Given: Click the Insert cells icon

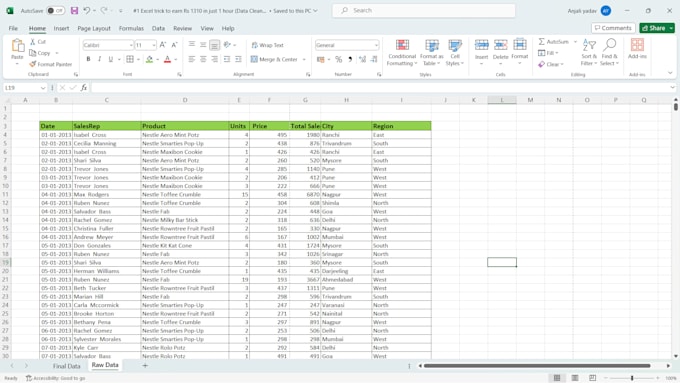Looking at the screenshot, I should click(481, 45).
